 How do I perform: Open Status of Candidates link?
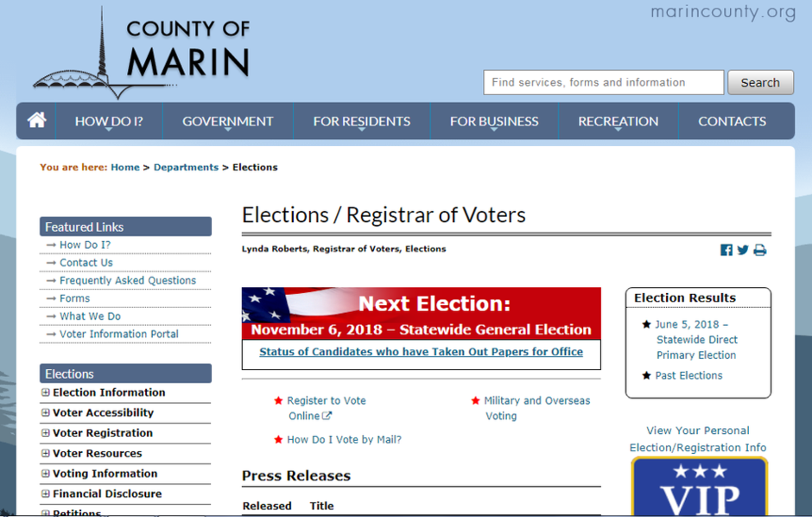click(x=421, y=352)
